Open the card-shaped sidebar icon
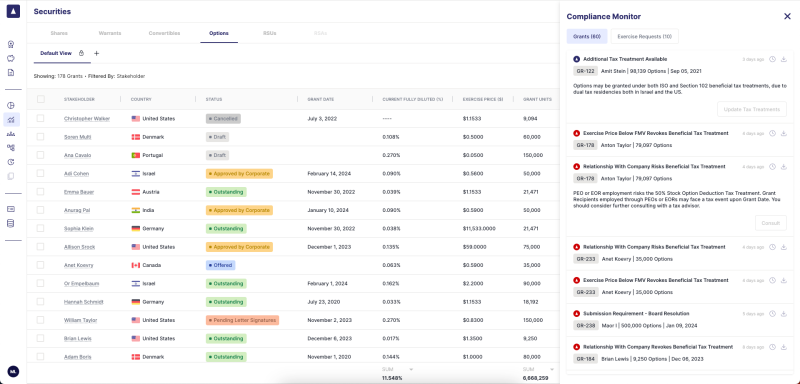800x384 pixels. click(x=11, y=209)
